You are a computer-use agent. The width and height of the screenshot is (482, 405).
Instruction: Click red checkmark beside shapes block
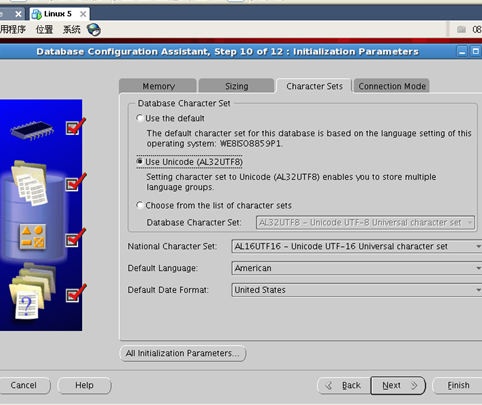75,238
